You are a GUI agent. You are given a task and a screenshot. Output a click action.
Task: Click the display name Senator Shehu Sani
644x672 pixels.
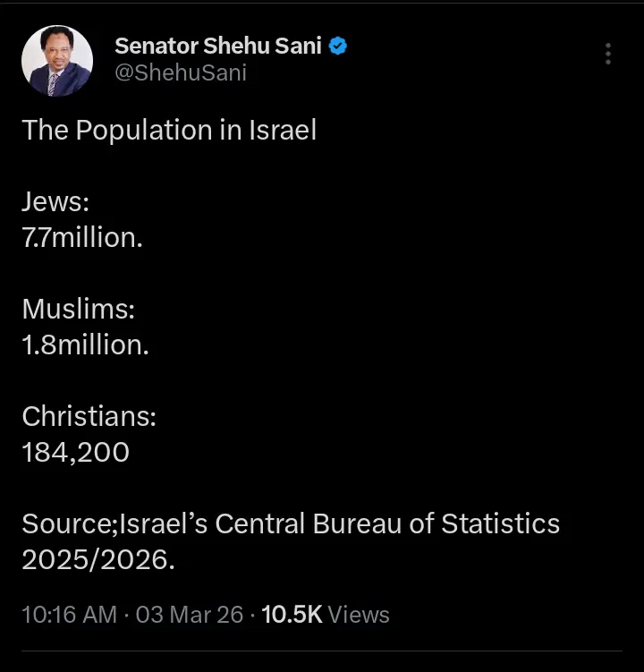tap(217, 47)
